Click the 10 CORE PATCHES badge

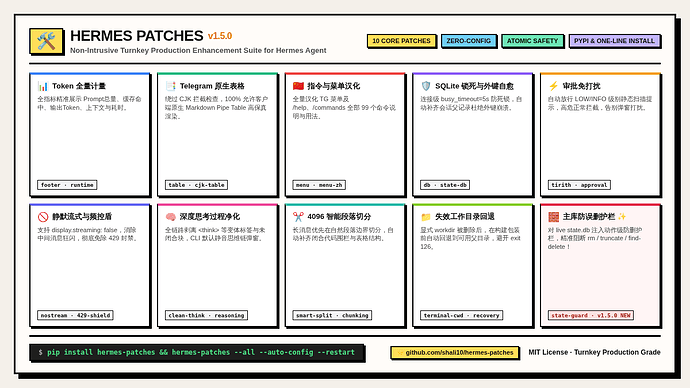coord(401,41)
